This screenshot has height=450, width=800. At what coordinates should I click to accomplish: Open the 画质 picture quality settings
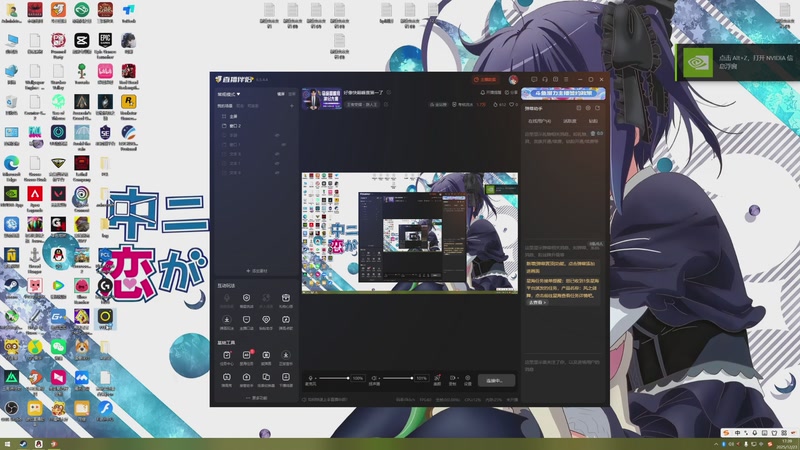[437, 380]
